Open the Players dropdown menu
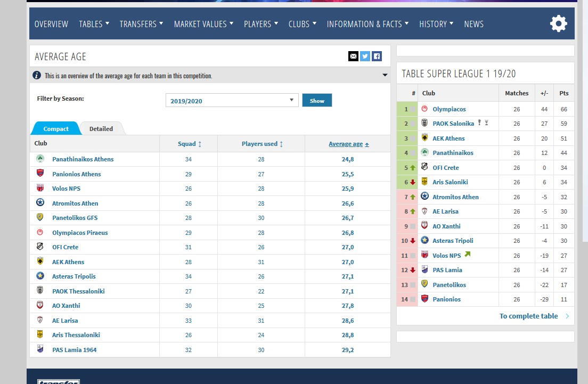Viewport: 588px width, 384px height. [x=261, y=24]
